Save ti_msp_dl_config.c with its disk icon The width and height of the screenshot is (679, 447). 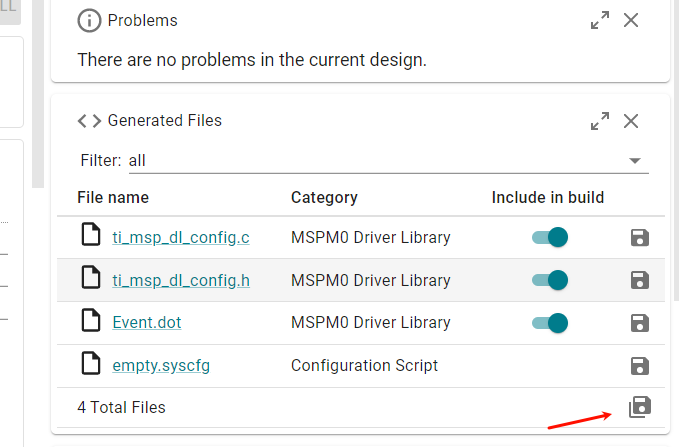tap(640, 238)
